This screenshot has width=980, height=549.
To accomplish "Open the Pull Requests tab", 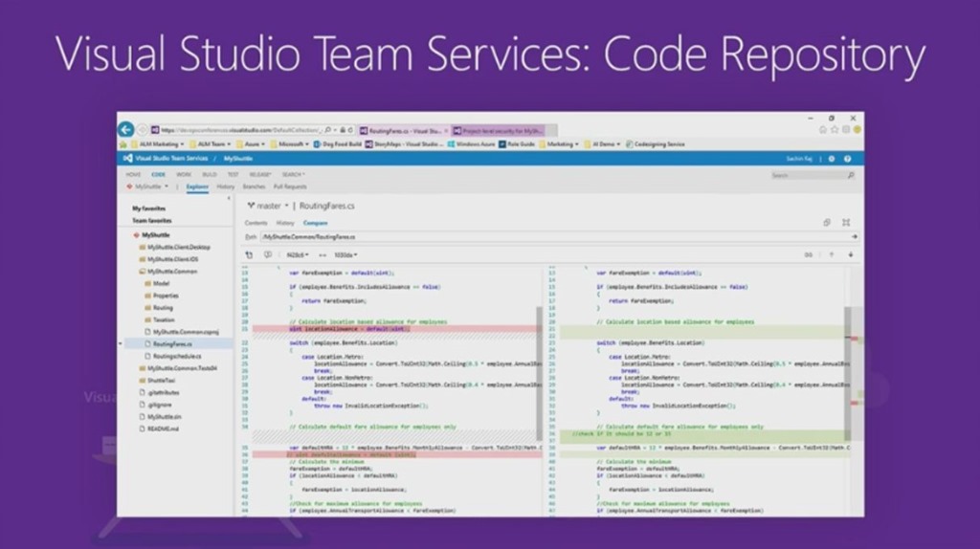I will click(290, 187).
